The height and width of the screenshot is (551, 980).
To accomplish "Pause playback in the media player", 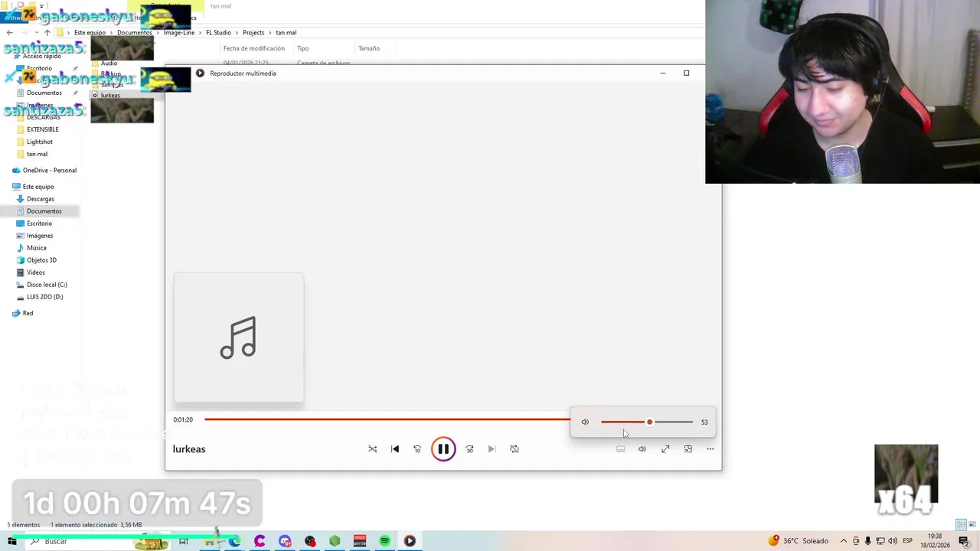I will coord(443,449).
